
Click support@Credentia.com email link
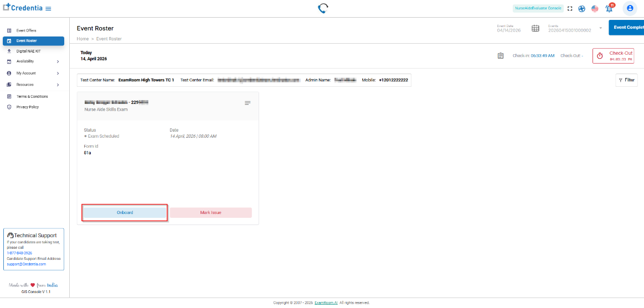point(26,264)
